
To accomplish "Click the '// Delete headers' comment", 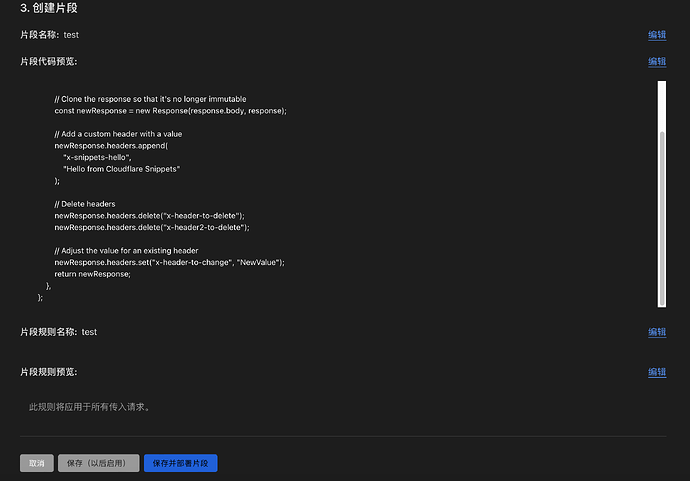I will pos(85,204).
